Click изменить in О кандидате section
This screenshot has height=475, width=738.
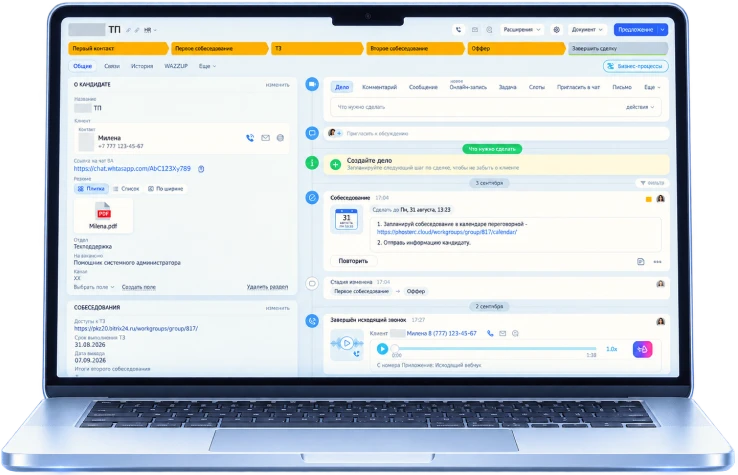click(x=277, y=85)
